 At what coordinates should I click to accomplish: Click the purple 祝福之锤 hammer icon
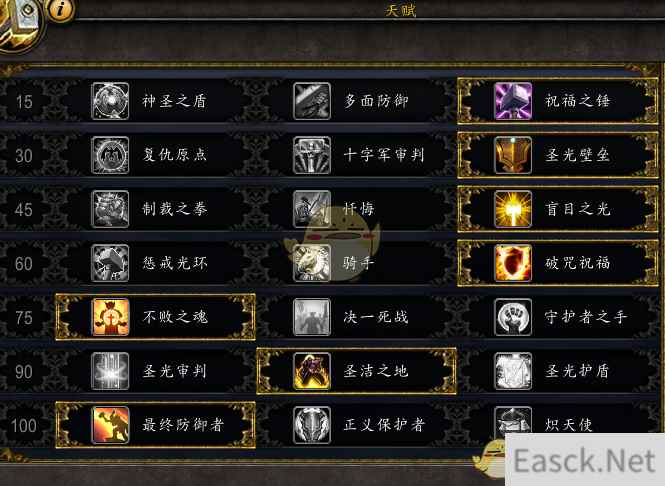(513, 101)
